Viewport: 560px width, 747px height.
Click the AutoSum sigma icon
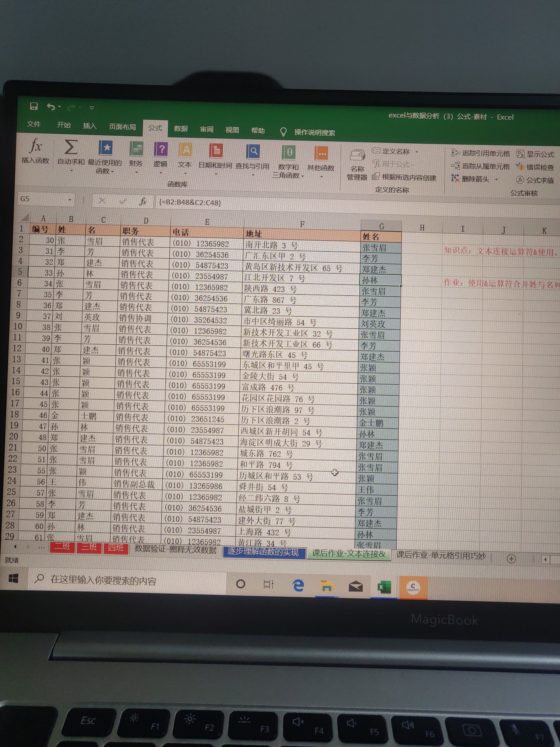tap(71, 147)
